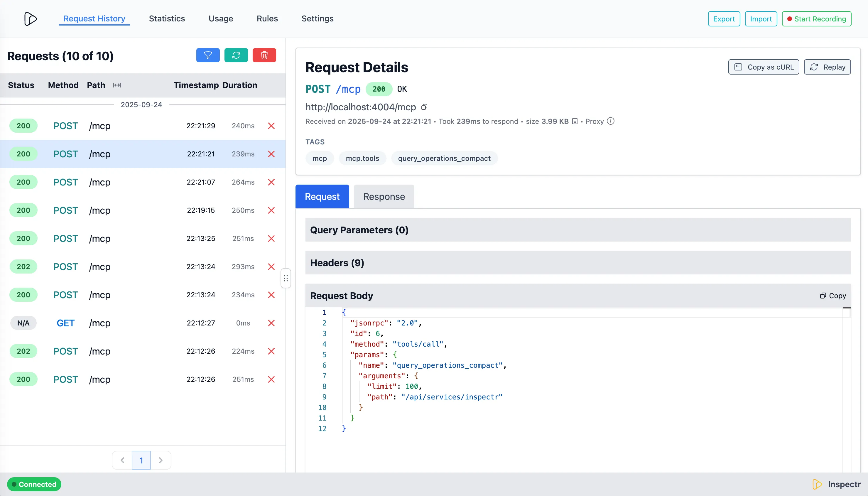Open the request filter funnel icon
The width and height of the screenshot is (868, 496).
point(208,55)
